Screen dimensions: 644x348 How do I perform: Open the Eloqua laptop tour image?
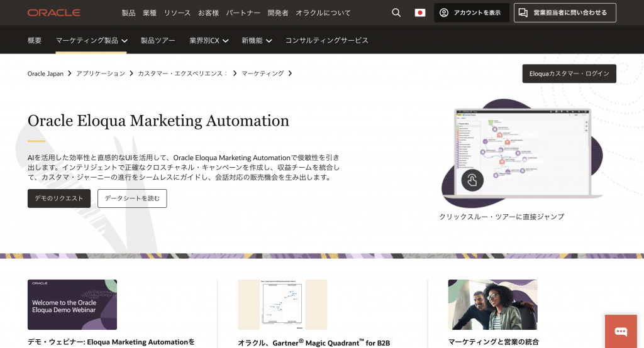pyautogui.click(x=523, y=153)
